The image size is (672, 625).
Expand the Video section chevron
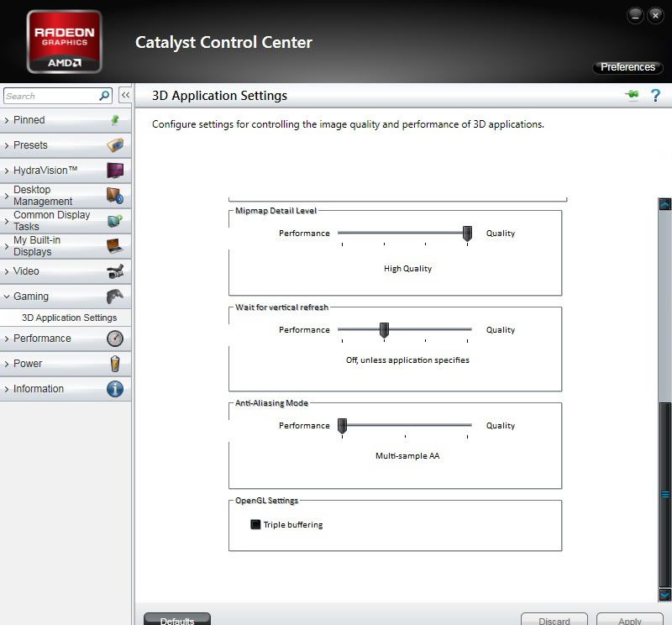tap(7, 272)
